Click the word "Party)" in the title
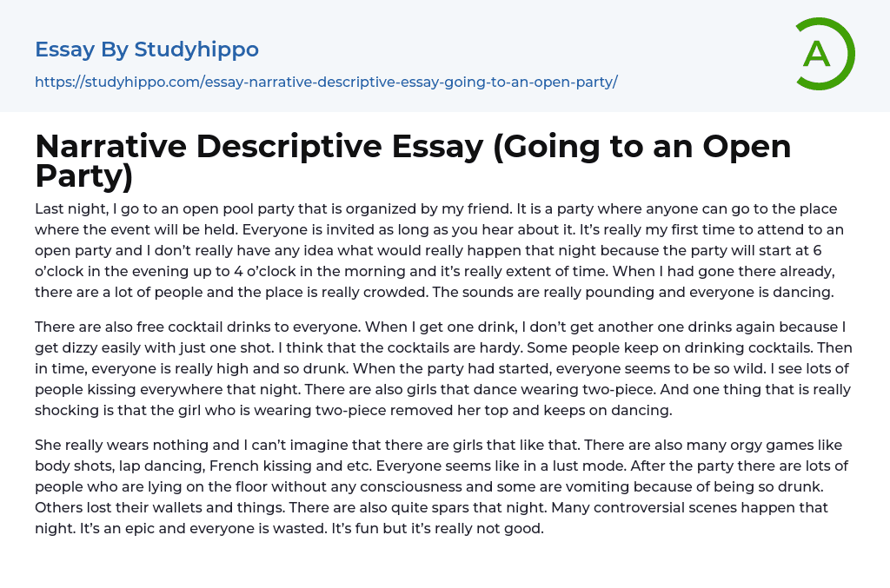Viewport: 890px width, 588px height. [83, 176]
